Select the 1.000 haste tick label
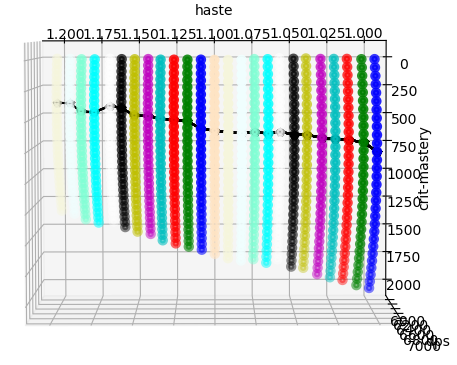457x365 pixels. 364,34
